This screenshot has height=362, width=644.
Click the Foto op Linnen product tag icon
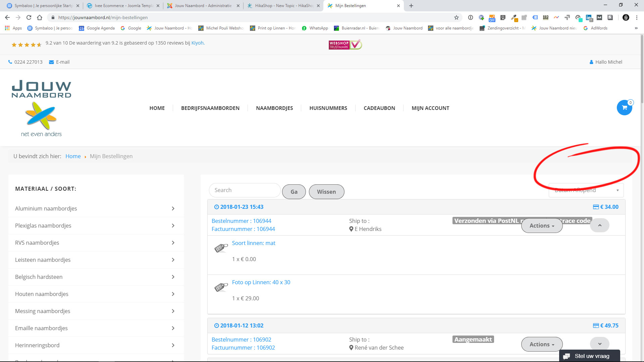pyautogui.click(x=221, y=287)
